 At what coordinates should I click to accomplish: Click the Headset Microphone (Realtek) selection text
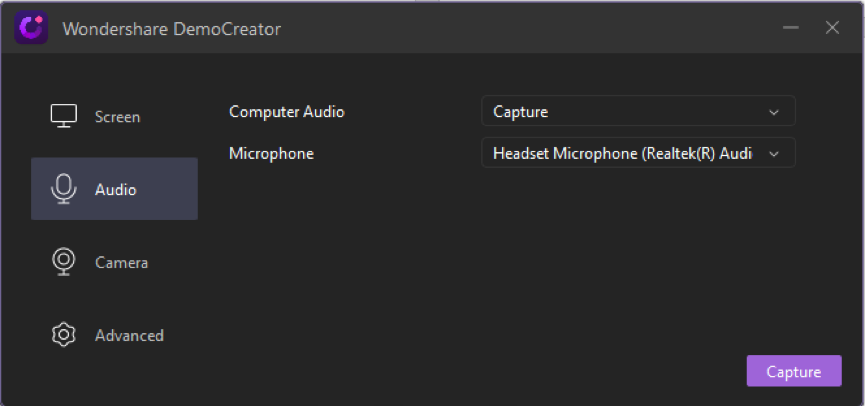[x=622, y=153]
